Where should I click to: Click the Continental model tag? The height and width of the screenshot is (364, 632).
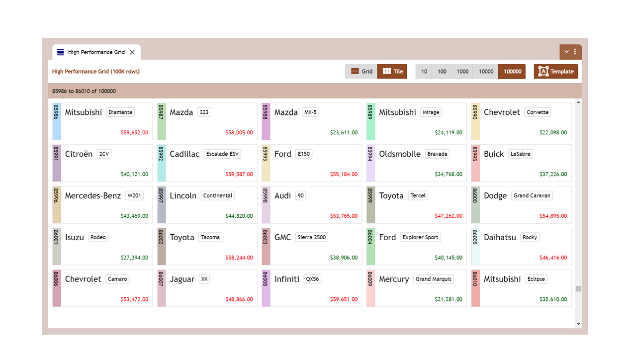coord(218,196)
